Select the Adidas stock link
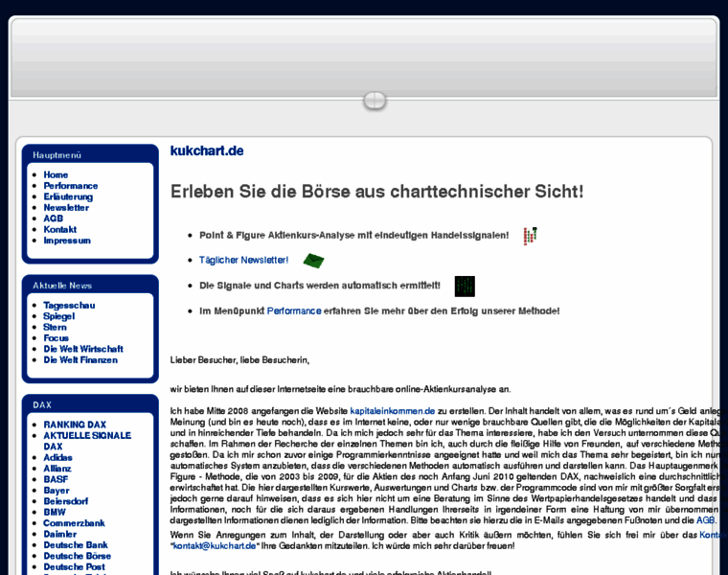The height and width of the screenshot is (575, 728). click(x=57, y=457)
